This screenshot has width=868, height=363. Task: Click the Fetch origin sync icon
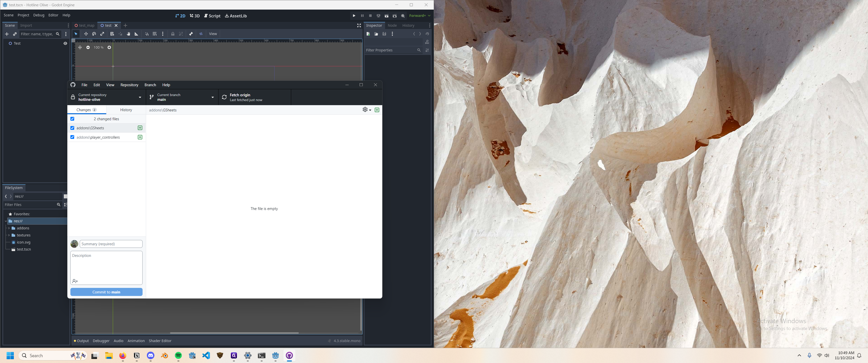pyautogui.click(x=224, y=97)
